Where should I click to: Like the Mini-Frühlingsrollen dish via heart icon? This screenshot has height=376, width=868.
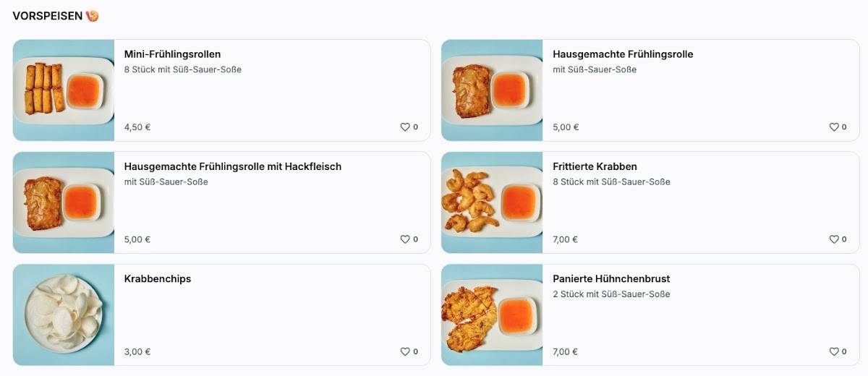405,127
